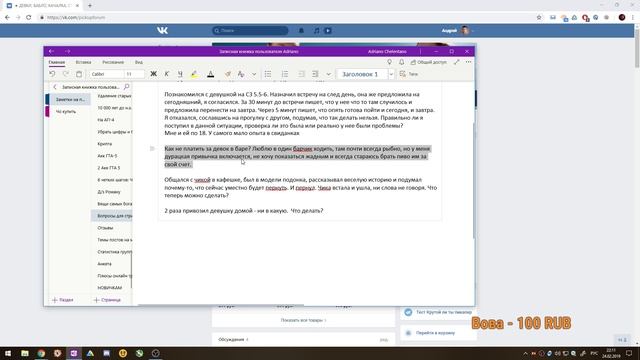Open the Заголовок 1 styles dropdown arrow
Screen dimensions: 640x360
(x=391, y=74)
